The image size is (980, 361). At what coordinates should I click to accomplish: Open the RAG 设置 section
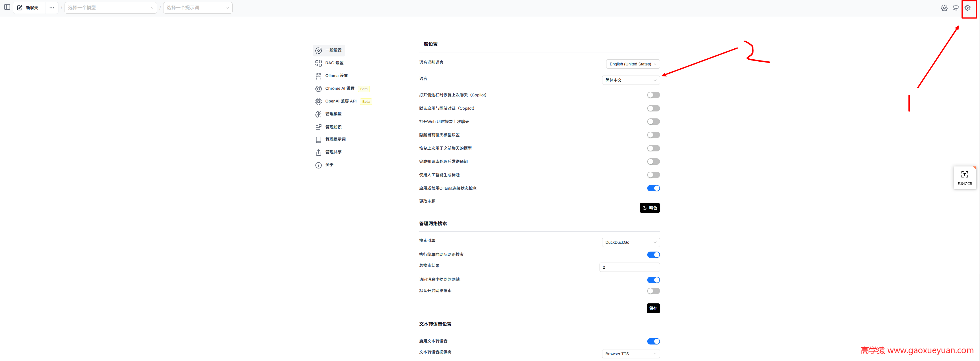pyautogui.click(x=334, y=63)
